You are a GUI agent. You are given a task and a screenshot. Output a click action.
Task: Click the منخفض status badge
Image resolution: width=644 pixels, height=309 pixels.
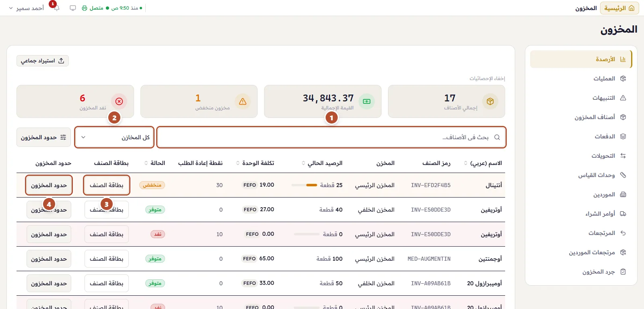[x=152, y=185]
